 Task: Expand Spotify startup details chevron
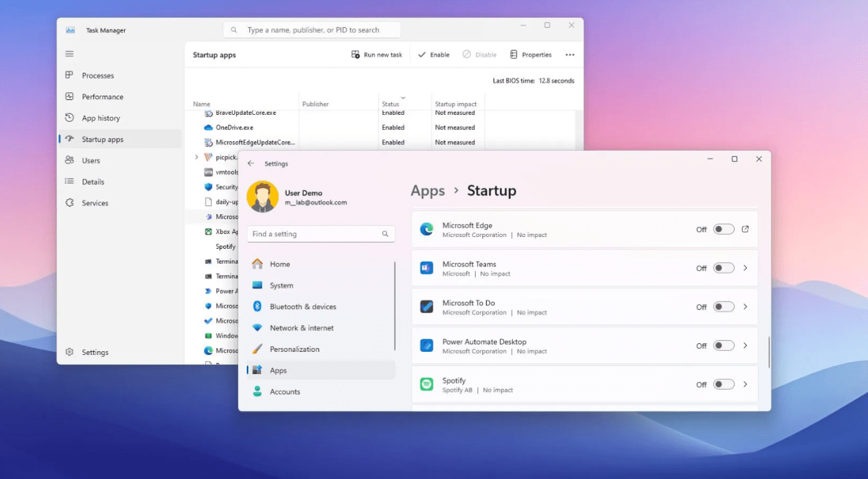[745, 385]
